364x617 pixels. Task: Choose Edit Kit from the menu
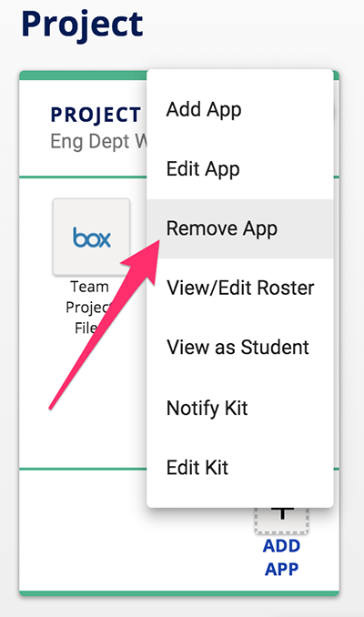click(x=240, y=468)
